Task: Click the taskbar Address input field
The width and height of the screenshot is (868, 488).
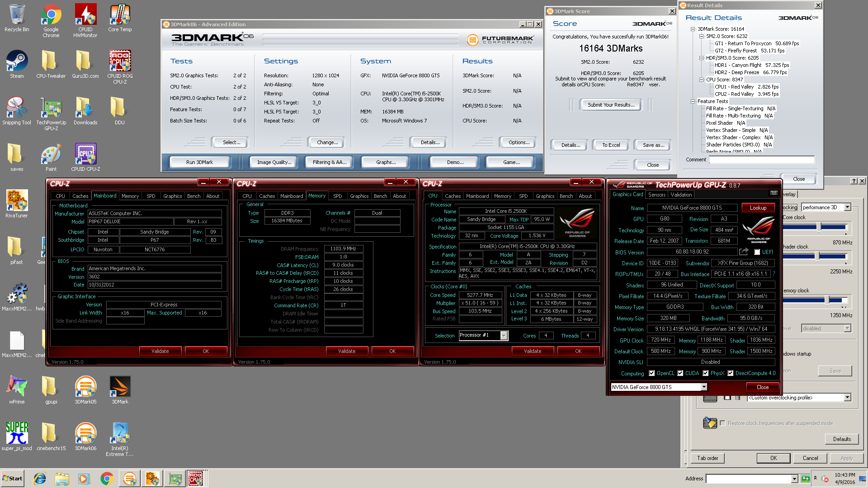Action: tap(749, 479)
